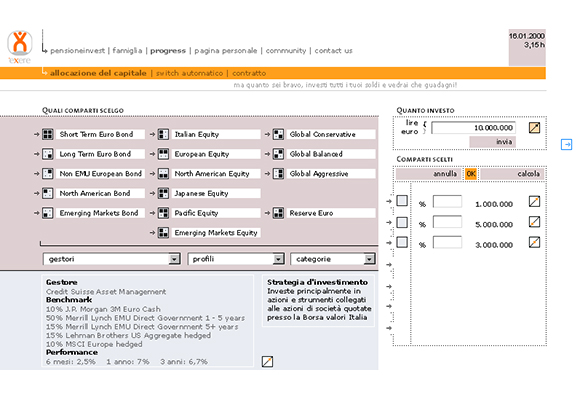
Task: Select the Long Term Euro Bond label
Action: [100, 154]
